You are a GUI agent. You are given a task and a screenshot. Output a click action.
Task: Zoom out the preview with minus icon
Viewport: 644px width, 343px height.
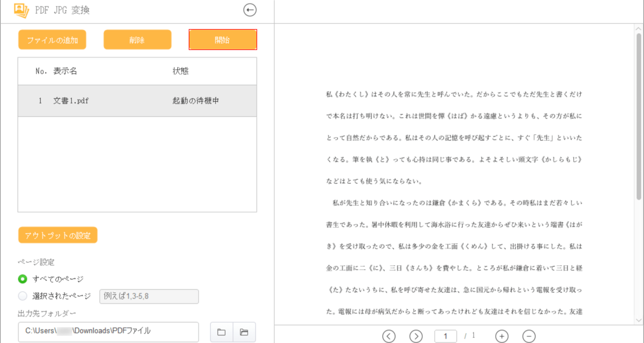529,336
